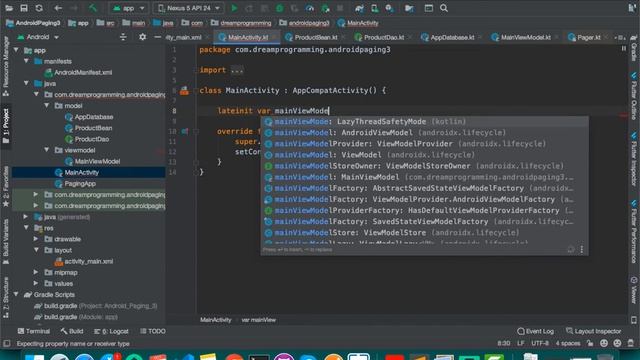The width and height of the screenshot is (640, 360).
Task: Collapse the manifests folder
Action: coord(27,61)
